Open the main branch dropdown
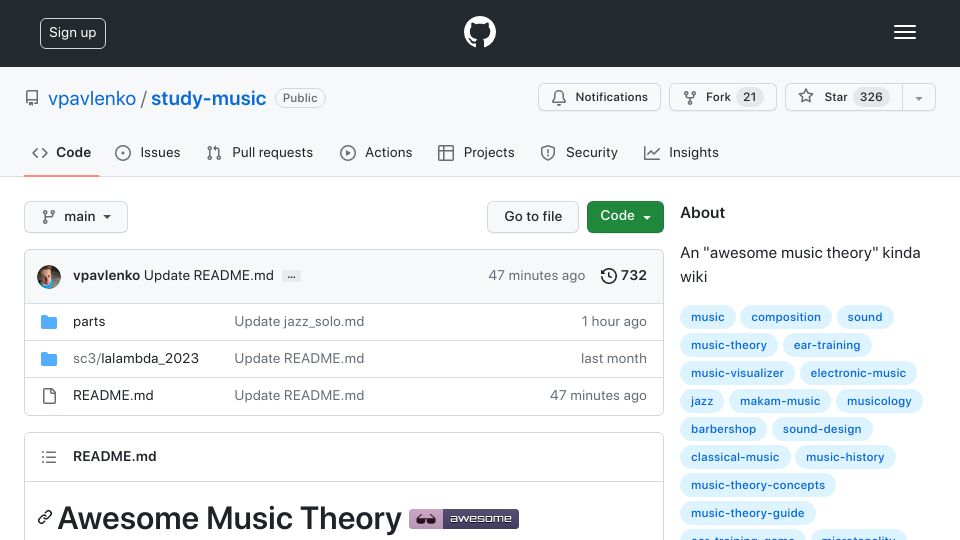This screenshot has height=540, width=960. click(76, 217)
